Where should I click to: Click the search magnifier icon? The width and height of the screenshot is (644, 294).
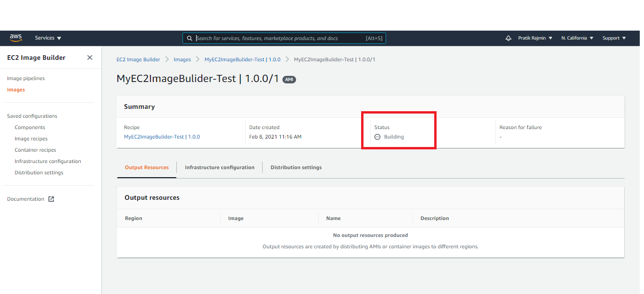[190, 38]
